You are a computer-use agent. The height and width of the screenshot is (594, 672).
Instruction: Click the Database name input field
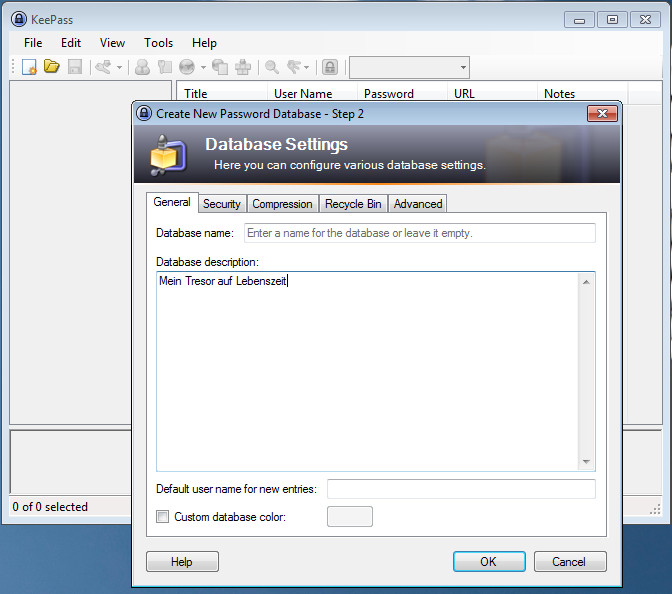tap(420, 233)
